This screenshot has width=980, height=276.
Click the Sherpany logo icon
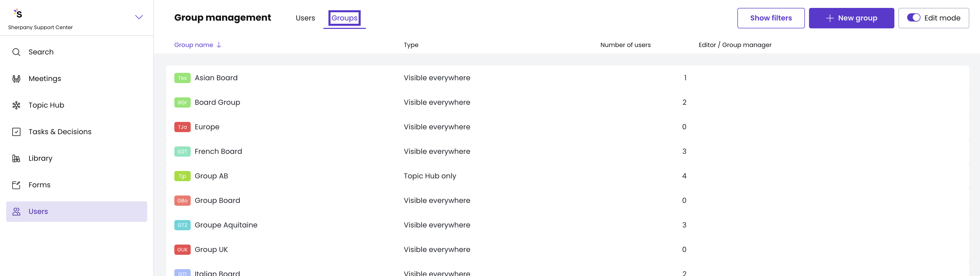pyautogui.click(x=18, y=14)
